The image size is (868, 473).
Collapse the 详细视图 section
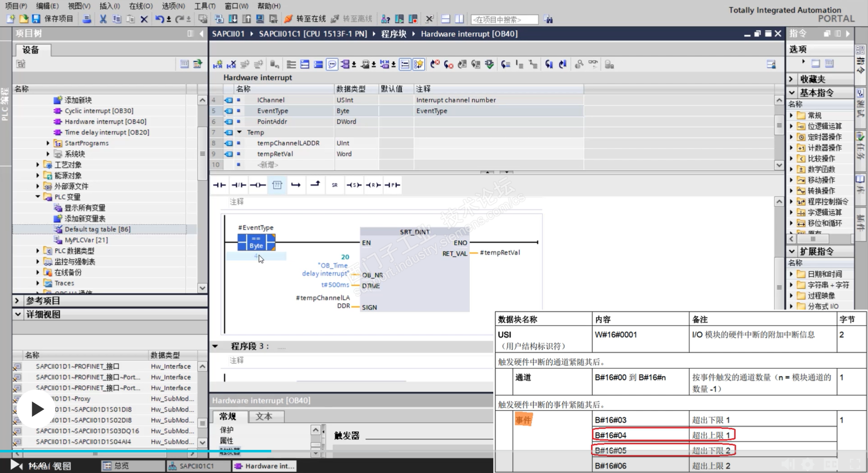pos(18,314)
